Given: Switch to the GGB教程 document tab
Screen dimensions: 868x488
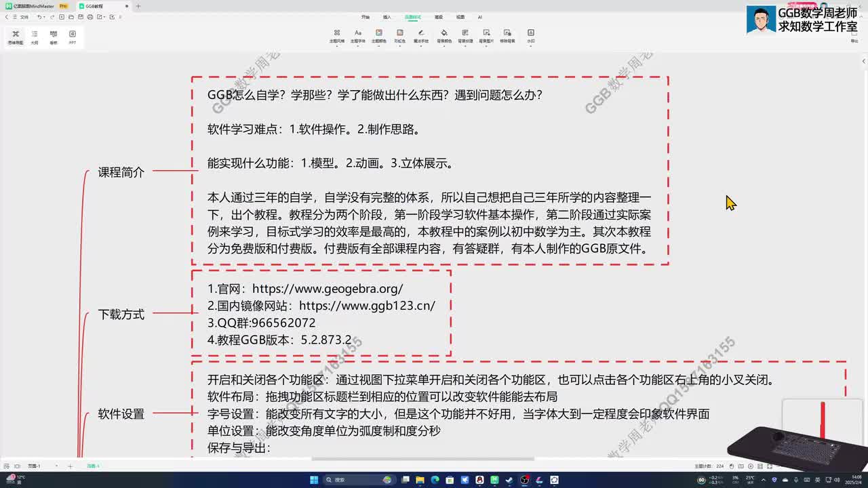Looking at the screenshot, I should click(x=102, y=6).
